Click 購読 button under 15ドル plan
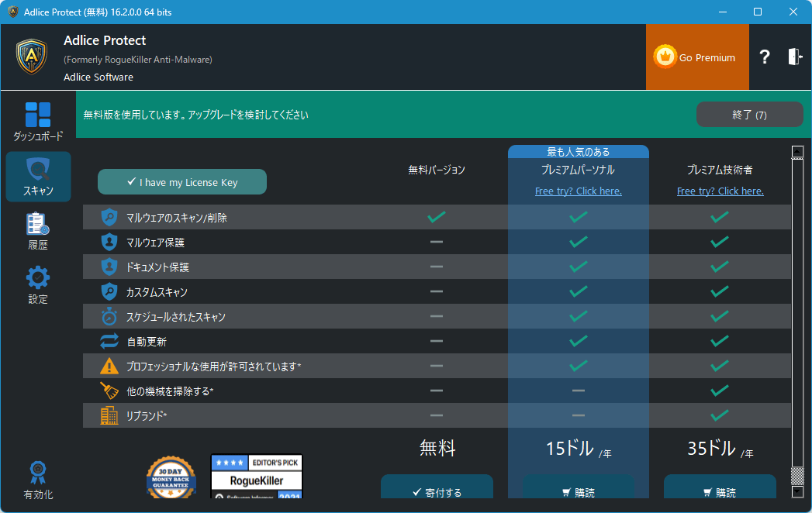 pyautogui.click(x=578, y=487)
